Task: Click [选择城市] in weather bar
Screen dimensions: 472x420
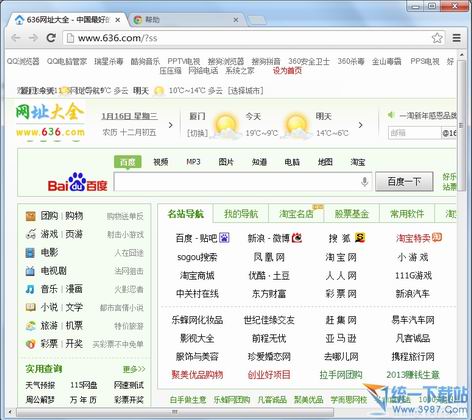Action: coord(246,90)
